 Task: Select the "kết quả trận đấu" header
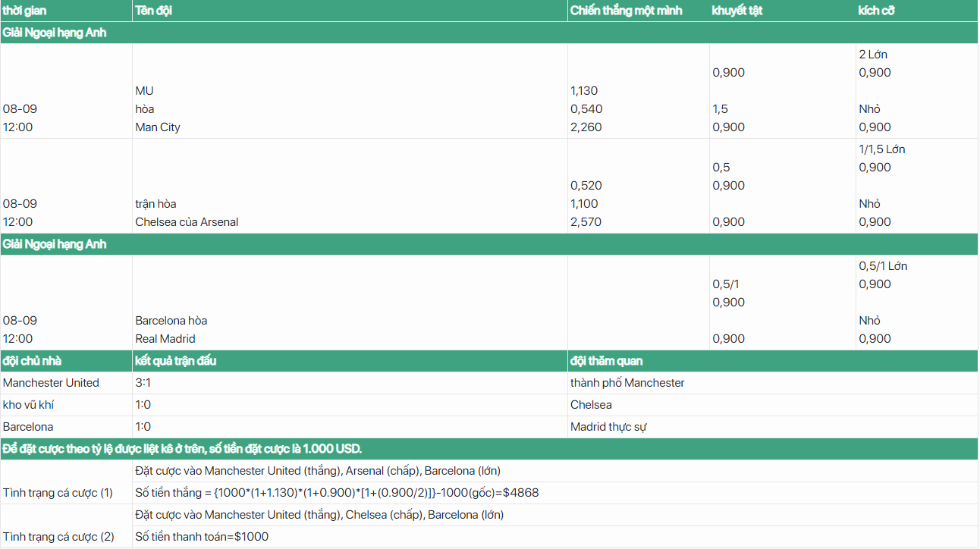[175, 361]
